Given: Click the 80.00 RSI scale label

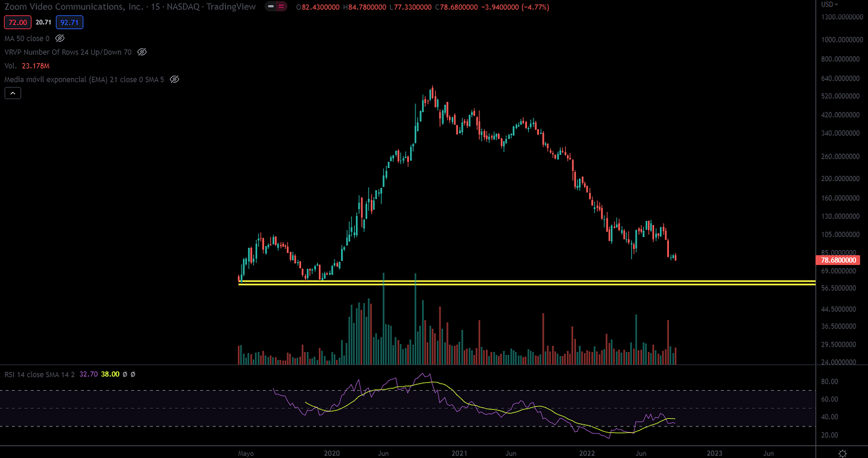Looking at the screenshot, I should [830, 382].
